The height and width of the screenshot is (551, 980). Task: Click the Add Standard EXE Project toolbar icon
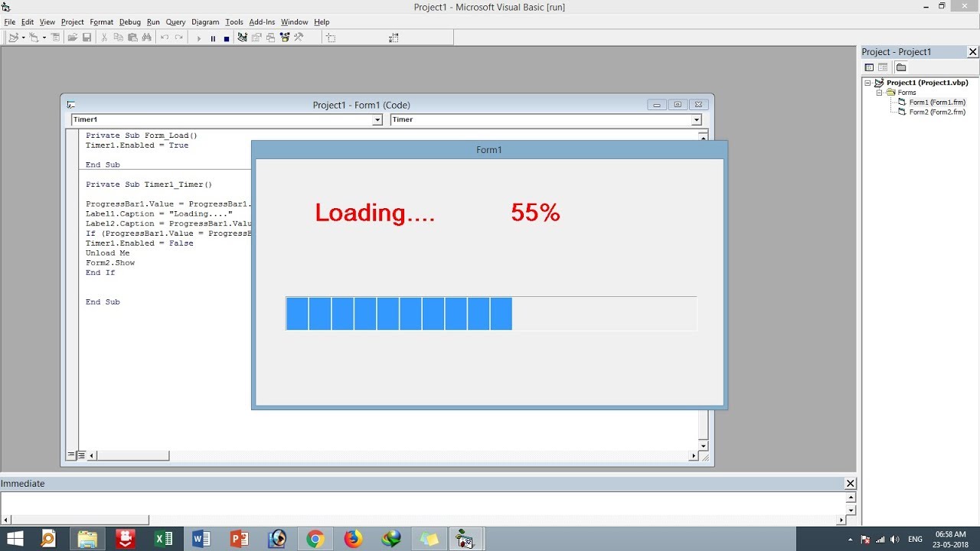click(13, 37)
